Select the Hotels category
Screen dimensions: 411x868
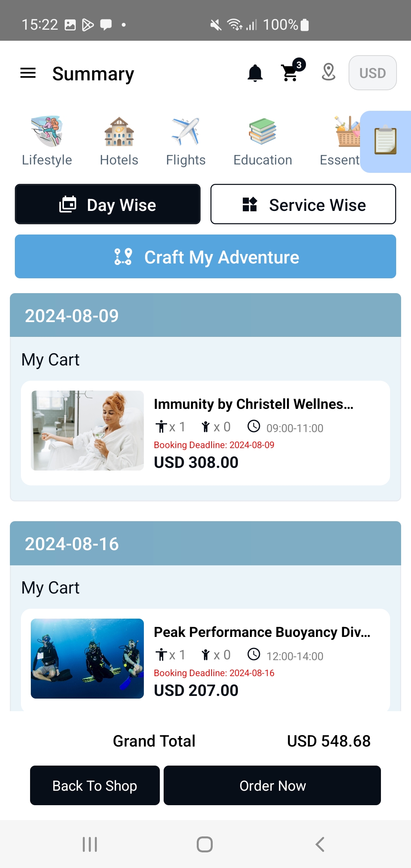click(119, 141)
